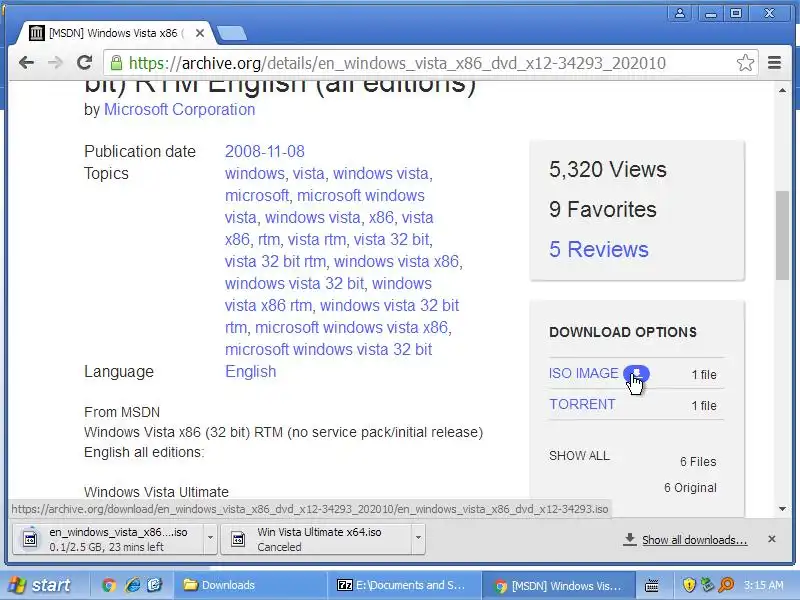Click the orange magnifier tray icon

(726, 585)
